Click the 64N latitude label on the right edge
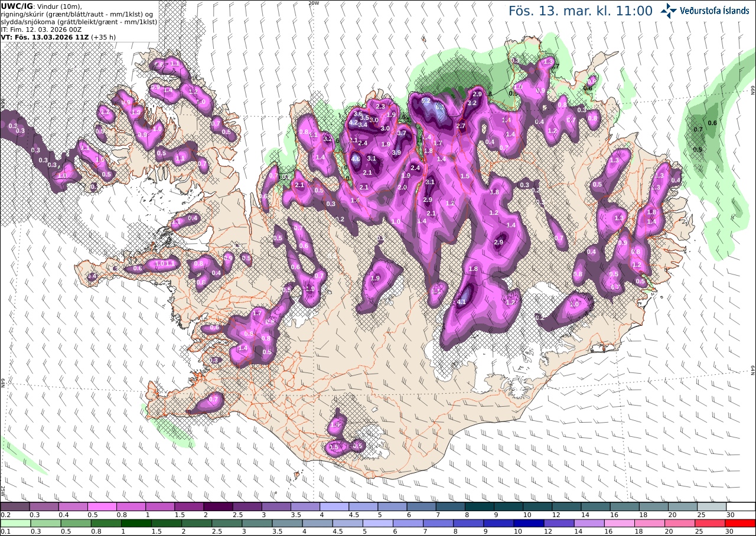The height and width of the screenshot is (536, 756). [752, 370]
